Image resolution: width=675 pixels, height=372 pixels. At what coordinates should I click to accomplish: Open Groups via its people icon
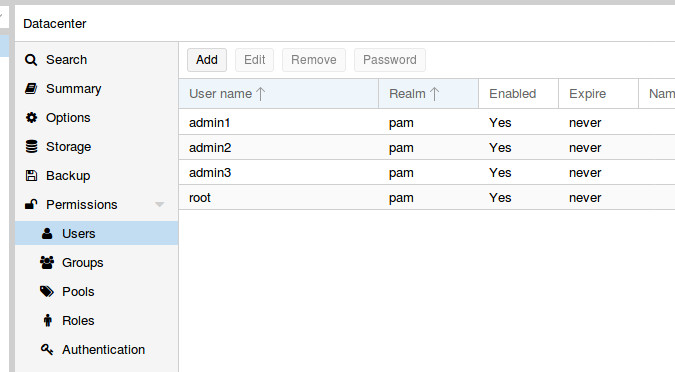pyautogui.click(x=47, y=262)
